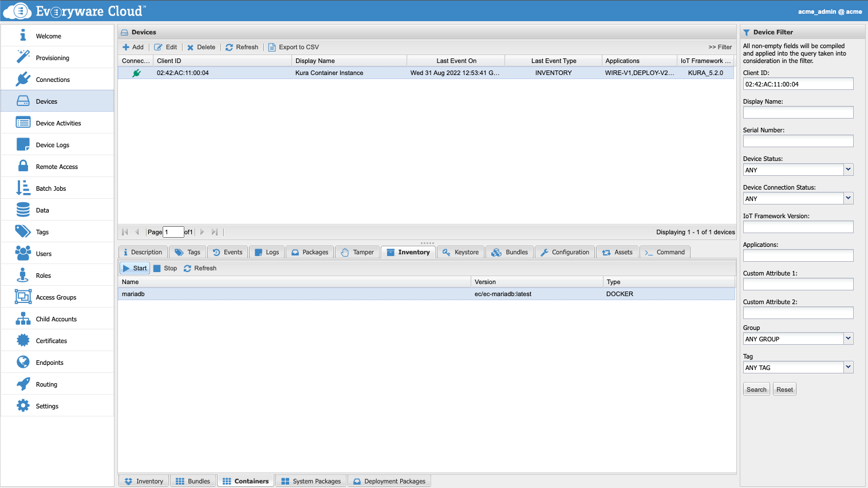The width and height of the screenshot is (868, 488).
Task: Stop the selected container
Action: pos(165,268)
